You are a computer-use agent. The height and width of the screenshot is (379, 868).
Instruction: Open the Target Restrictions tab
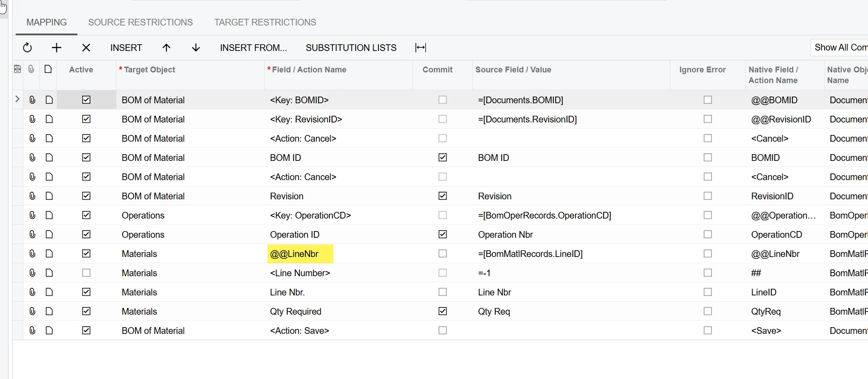(265, 22)
